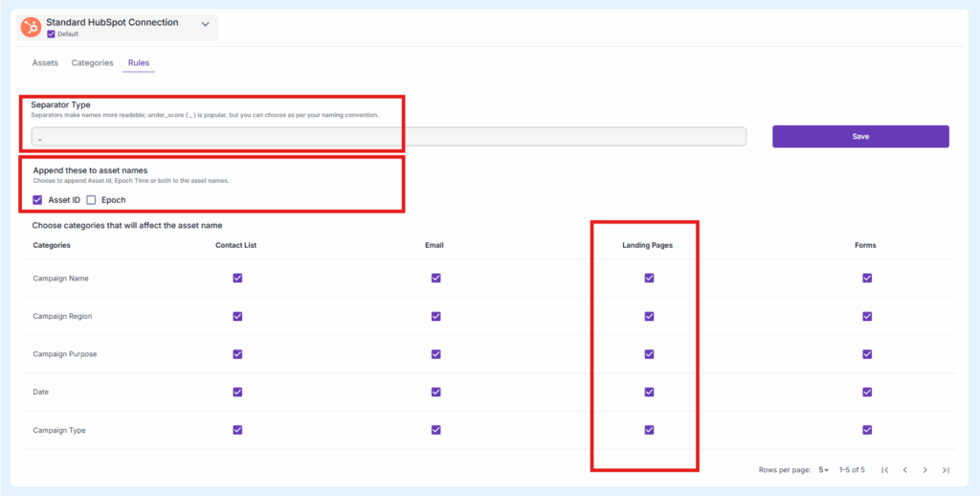Viewport: 980px width, 496px height.
Task: Click the HubSpot logo icon
Action: (x=31, y=28)
